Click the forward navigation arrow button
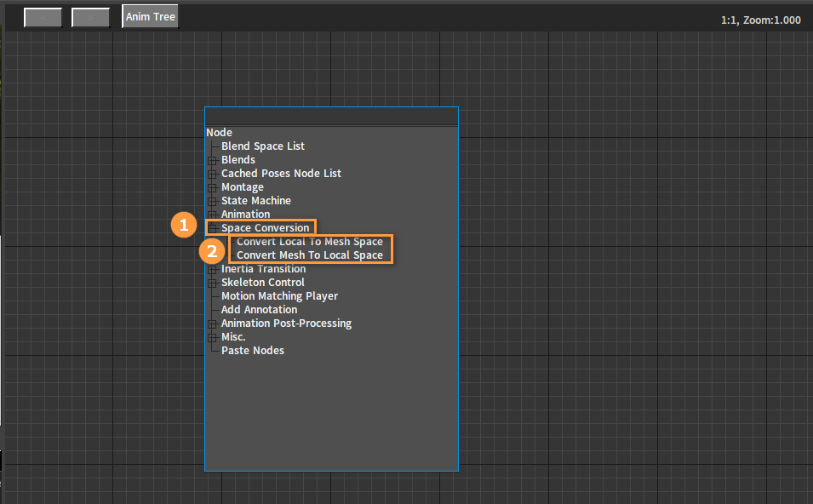Viewport: 813px width, 504px height. pyautogui.click(x=90, y=18)
